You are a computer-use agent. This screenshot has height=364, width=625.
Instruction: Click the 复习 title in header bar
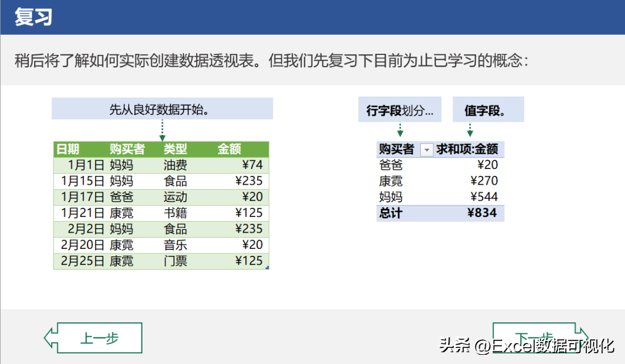(34, 17)
